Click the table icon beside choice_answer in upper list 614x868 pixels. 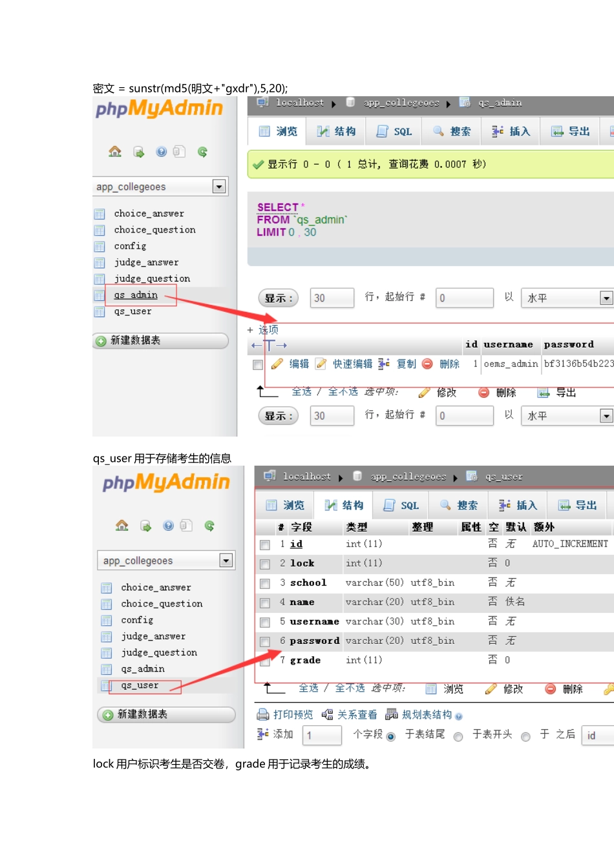pos(100,214)
